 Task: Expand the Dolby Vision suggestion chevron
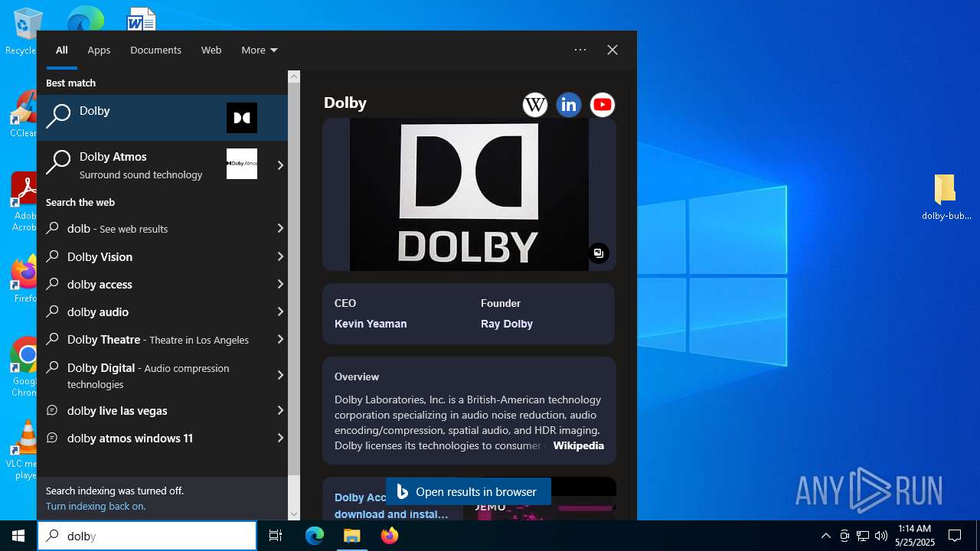pos(280,256)
